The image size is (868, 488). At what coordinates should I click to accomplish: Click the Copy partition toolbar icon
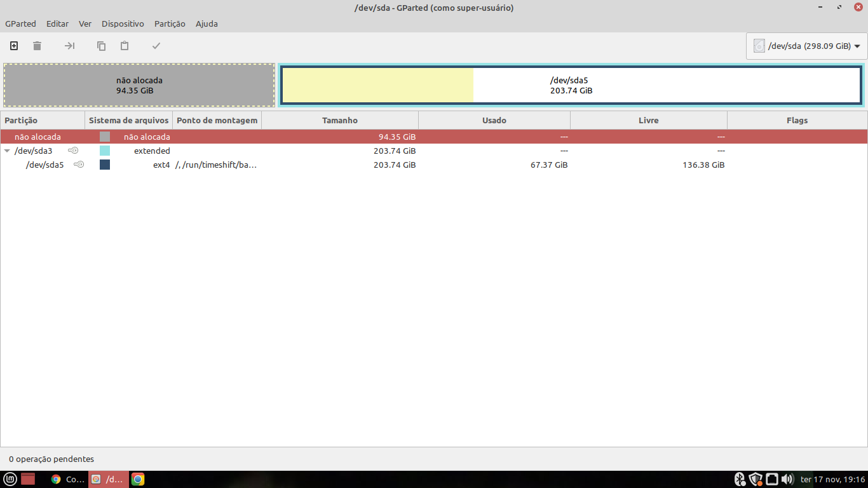[x=101, y=46]
